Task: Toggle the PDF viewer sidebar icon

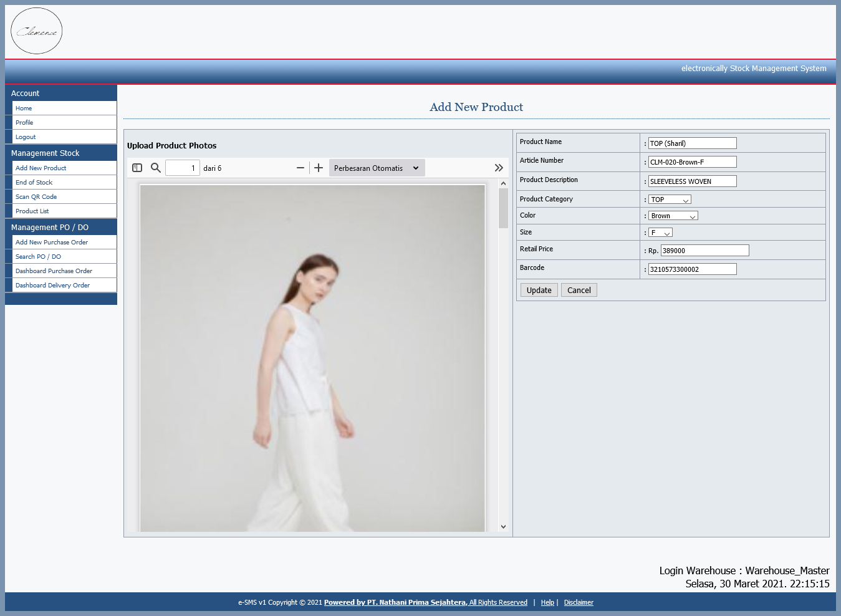Action: pyautogui.click(x=137, y=168)
